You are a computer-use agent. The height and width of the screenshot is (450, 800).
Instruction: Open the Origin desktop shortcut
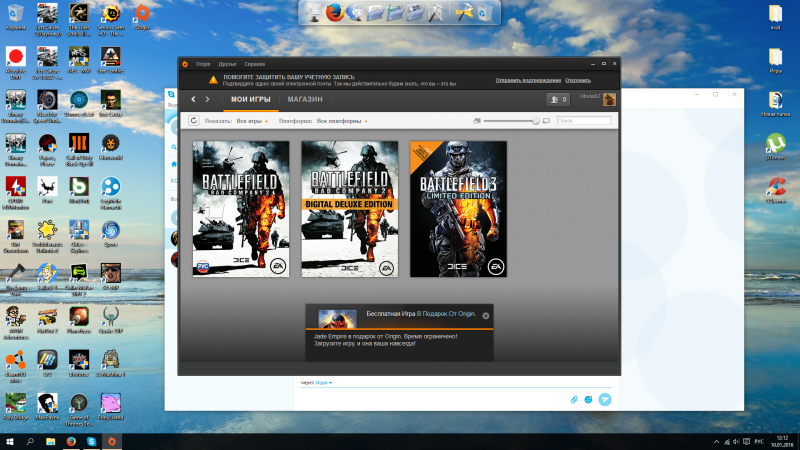[x=142, y=17]
